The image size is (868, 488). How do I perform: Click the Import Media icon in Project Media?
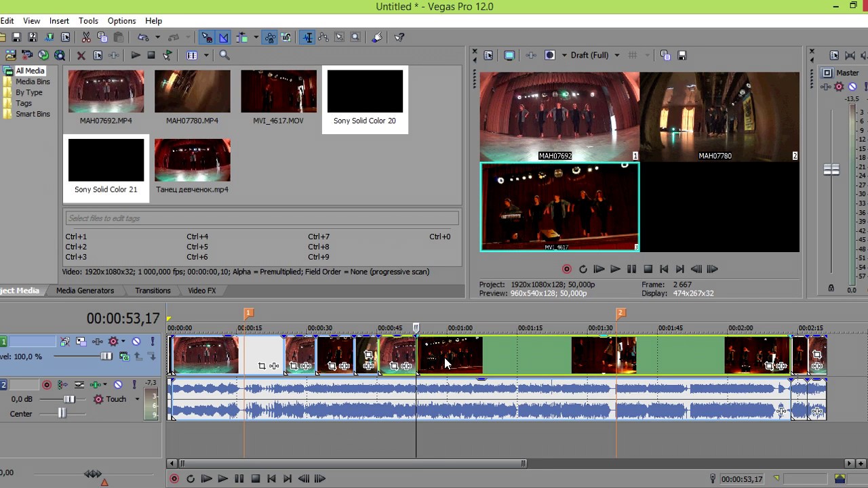[11, 55]
